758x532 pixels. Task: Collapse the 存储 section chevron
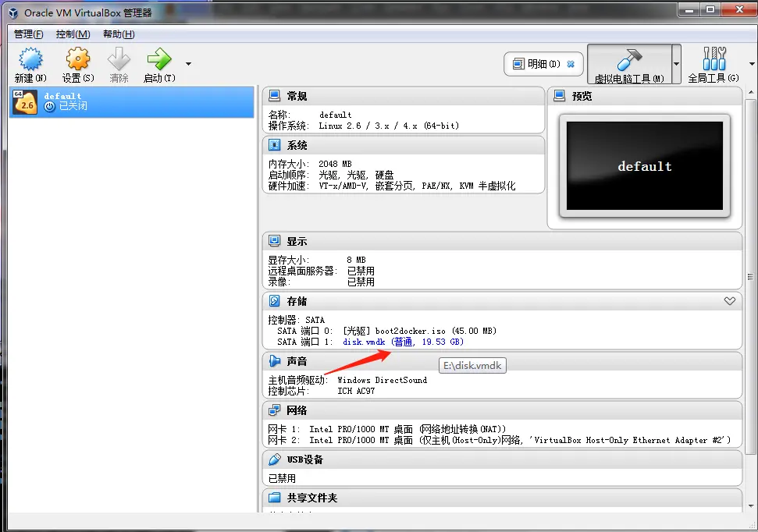(730, 301)
